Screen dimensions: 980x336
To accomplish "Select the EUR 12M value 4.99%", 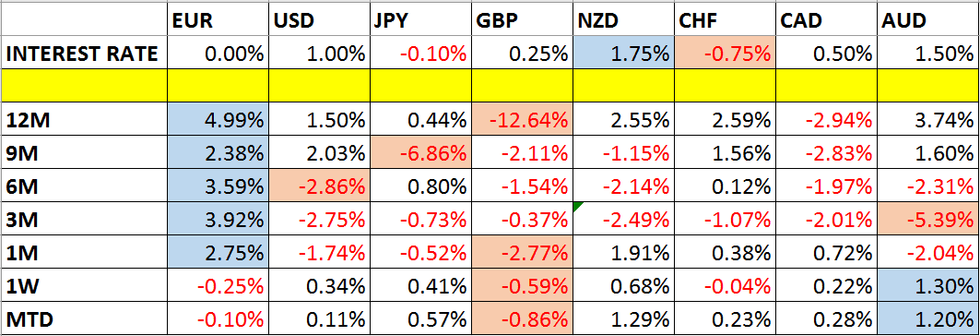I will coord(218,118).
